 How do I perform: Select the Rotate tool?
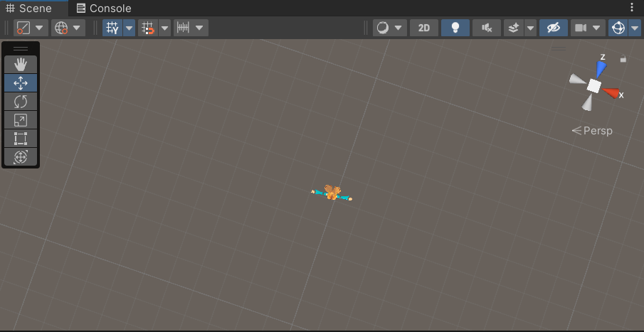pyautogui.click(x=21, y=102)
